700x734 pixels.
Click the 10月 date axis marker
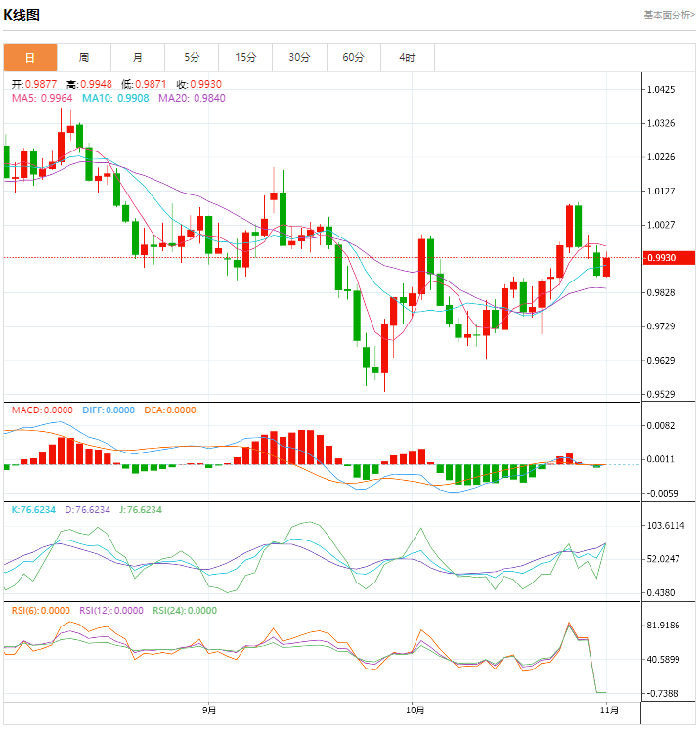(x=415, y=711)
